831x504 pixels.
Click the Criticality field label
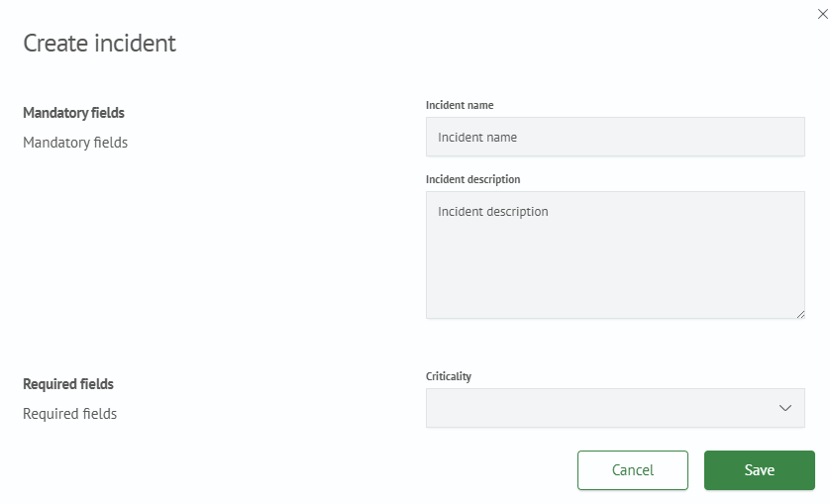click(449, 376)
